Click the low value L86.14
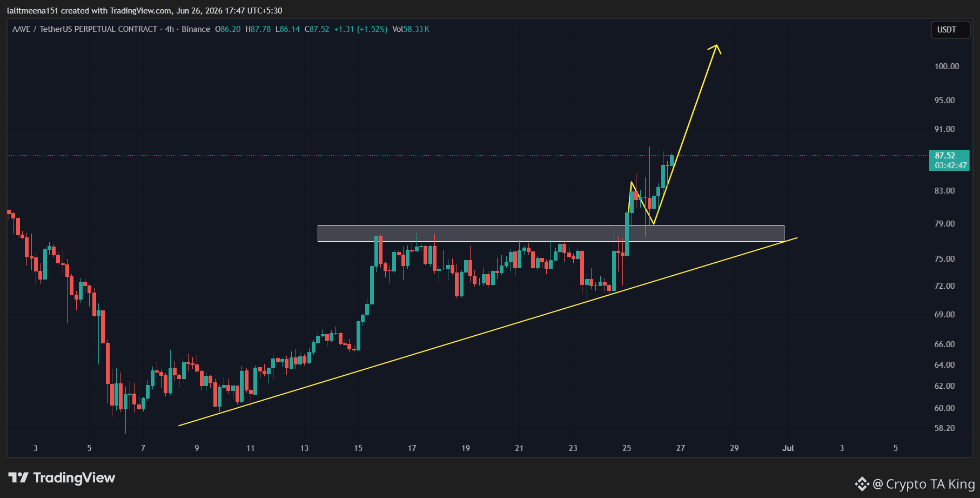980x498 pixels. pos(287,29)
